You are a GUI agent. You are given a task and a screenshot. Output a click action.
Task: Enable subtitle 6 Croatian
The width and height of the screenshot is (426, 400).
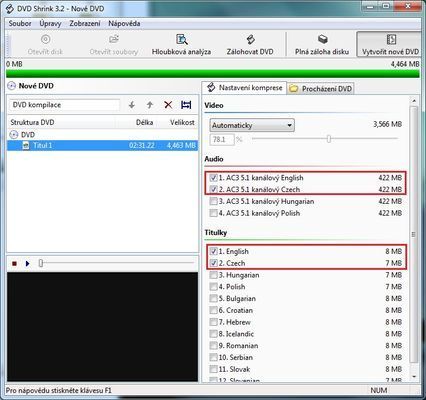213,310
